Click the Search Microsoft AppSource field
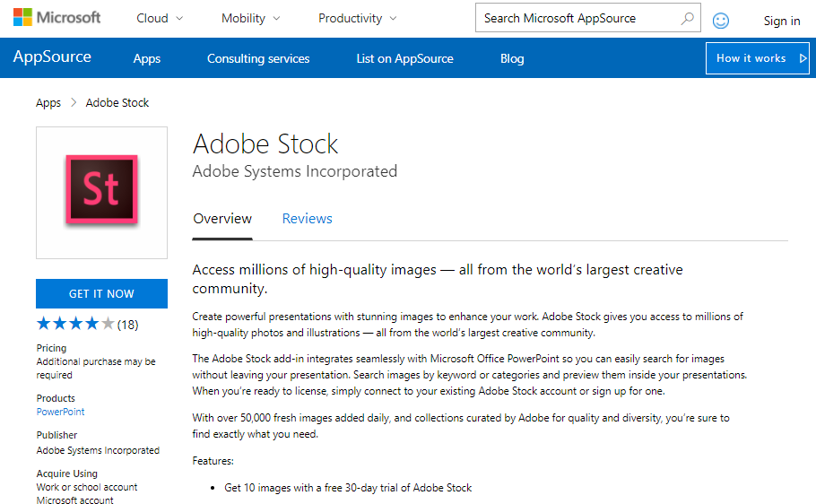Viewport: 816px width, 504px height. pos(574,18)
